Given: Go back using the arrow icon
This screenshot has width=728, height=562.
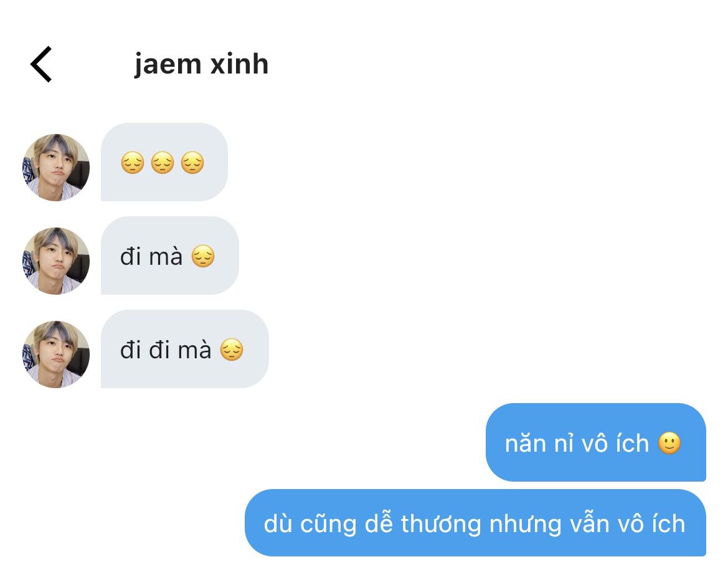Looking at the screenshot, I should (x=41, y=64).
